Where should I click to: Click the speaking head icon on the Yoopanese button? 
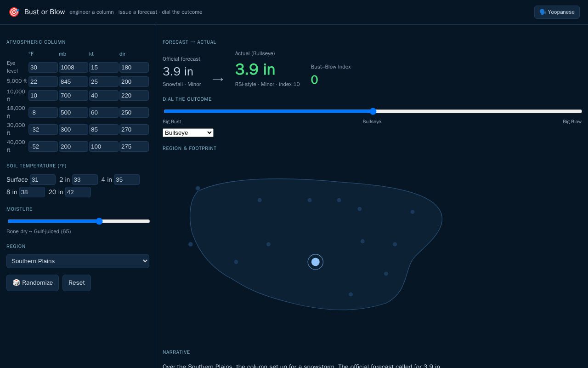pos(543,12)
